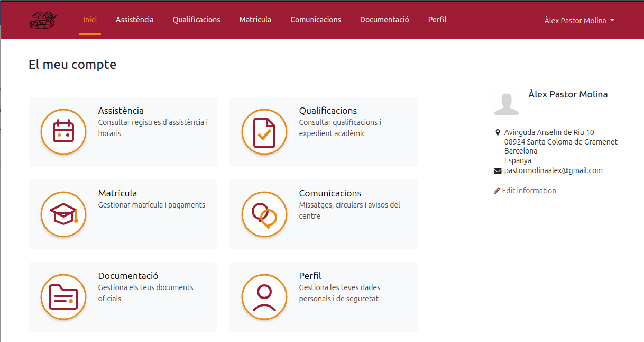Open the Perfil card title

310,276
